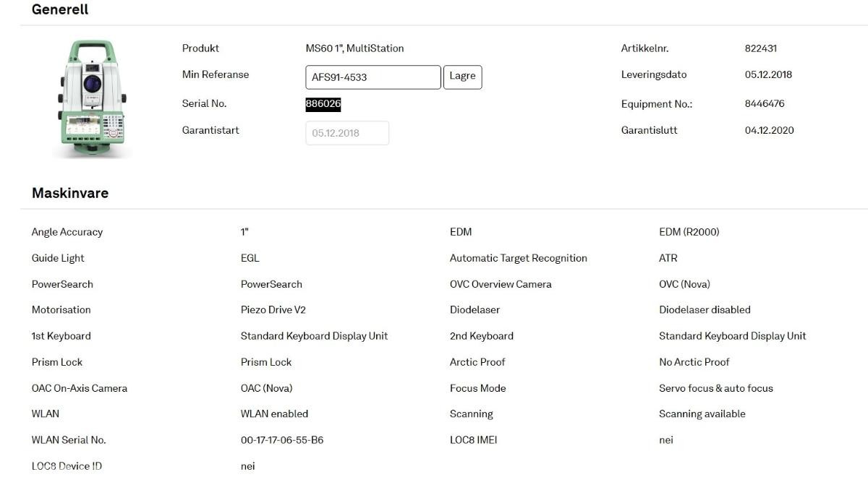Click the Servo focus & auto focus value
The width and height of the screenshot is (868, 498).
tap(716, 388)
